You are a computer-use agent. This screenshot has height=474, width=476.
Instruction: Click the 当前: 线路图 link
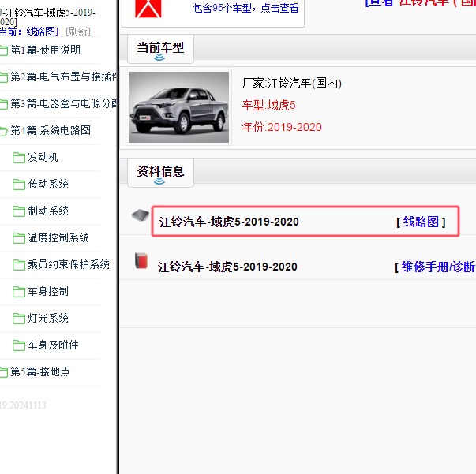click(29, 32)
